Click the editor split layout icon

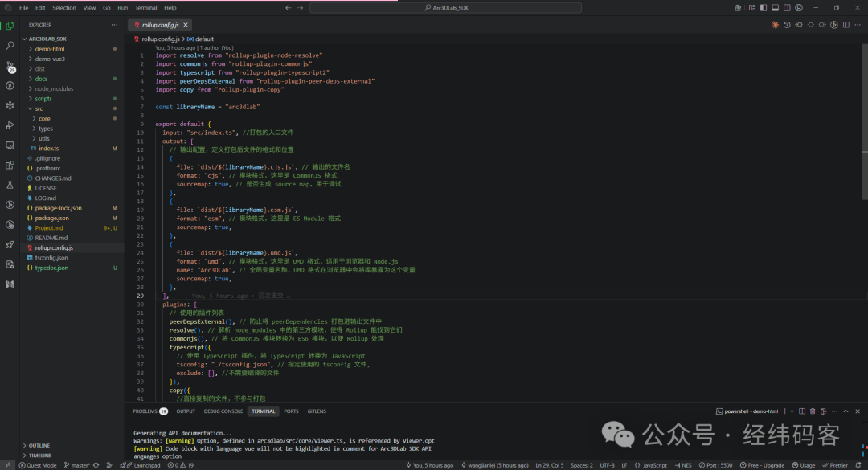pyautogui.click(x=845, y=25)
